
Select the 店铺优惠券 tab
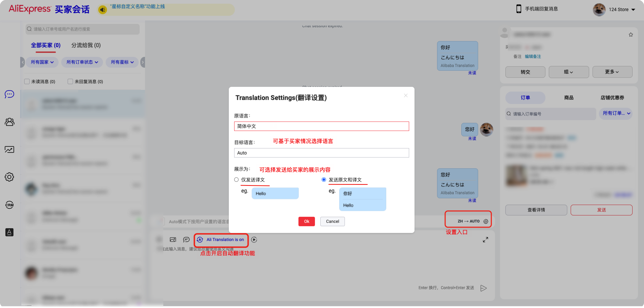(x=612, y=98)
